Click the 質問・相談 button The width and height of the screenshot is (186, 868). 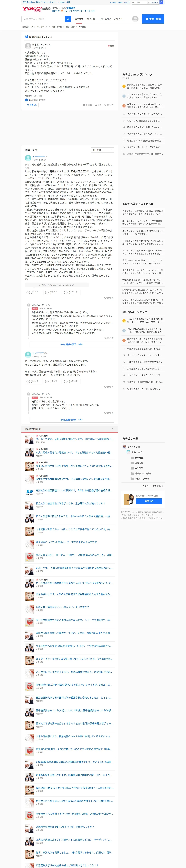coord(153,19)
